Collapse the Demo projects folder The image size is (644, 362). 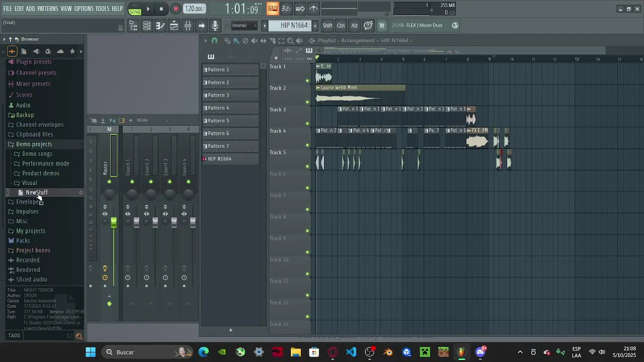[x=34, y=144]
